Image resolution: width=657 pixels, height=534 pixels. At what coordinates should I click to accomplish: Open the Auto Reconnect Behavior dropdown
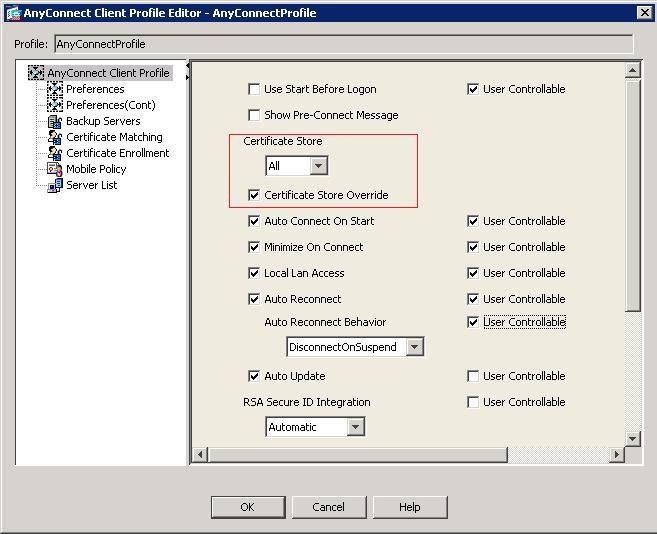tap(414, 347)
